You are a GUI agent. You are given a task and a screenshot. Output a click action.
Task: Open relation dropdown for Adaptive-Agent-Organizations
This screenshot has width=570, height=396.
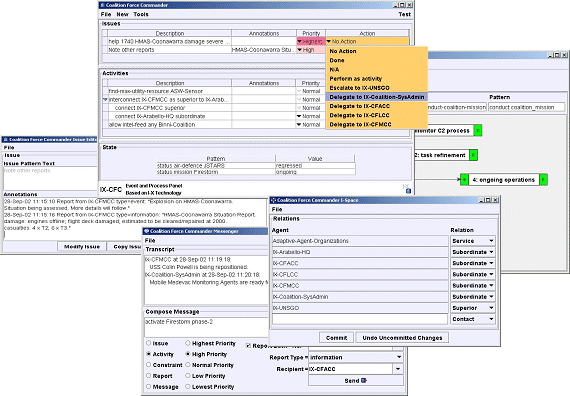click(x=473, y=241)
